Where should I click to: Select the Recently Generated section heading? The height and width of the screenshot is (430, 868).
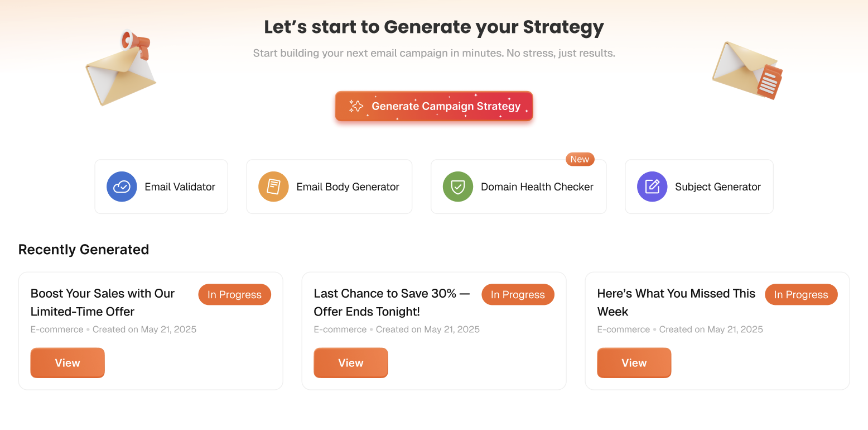coord(84,249)
